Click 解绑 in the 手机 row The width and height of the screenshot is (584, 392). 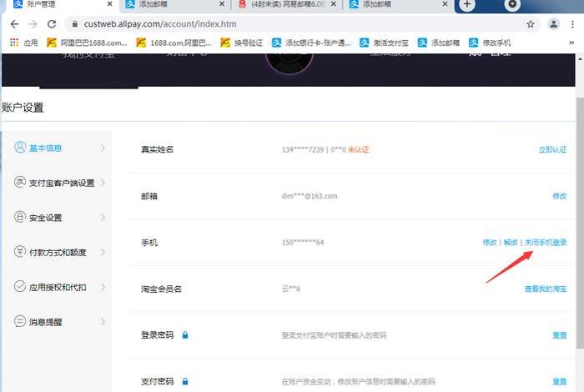tap(511, 243)
